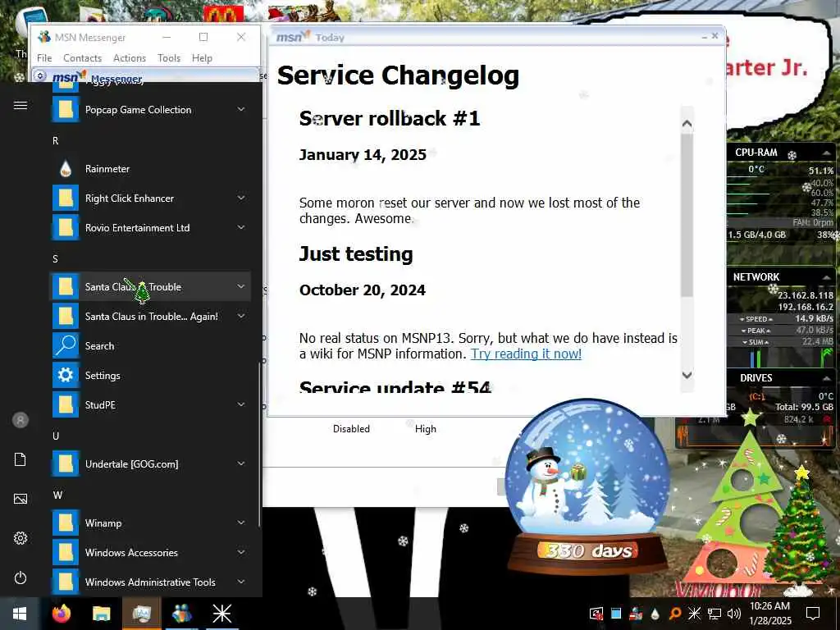
Task: Click the orange magnifier tray icon
Action: pos(675,614)
